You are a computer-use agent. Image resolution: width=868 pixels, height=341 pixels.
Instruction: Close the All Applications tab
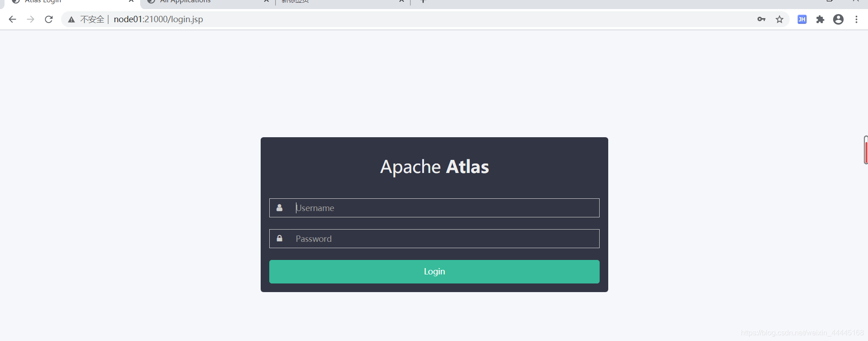click(x=266, y=1)
